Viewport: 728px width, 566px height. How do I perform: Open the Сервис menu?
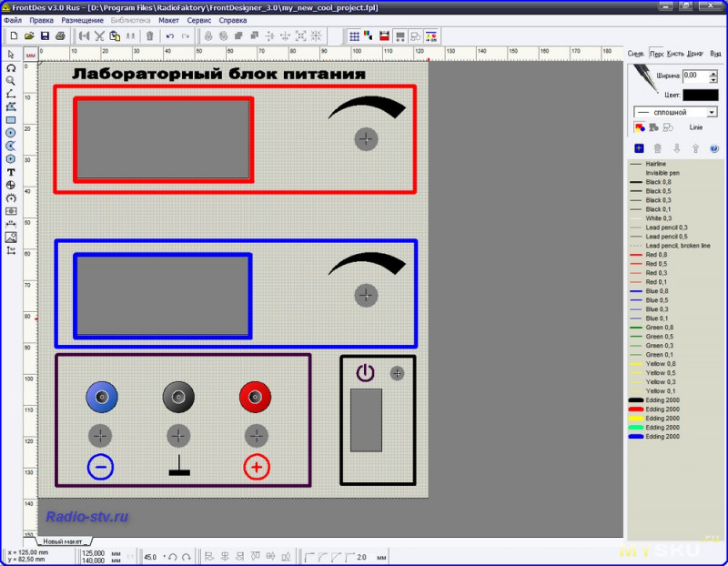click(x=198, y=20)
